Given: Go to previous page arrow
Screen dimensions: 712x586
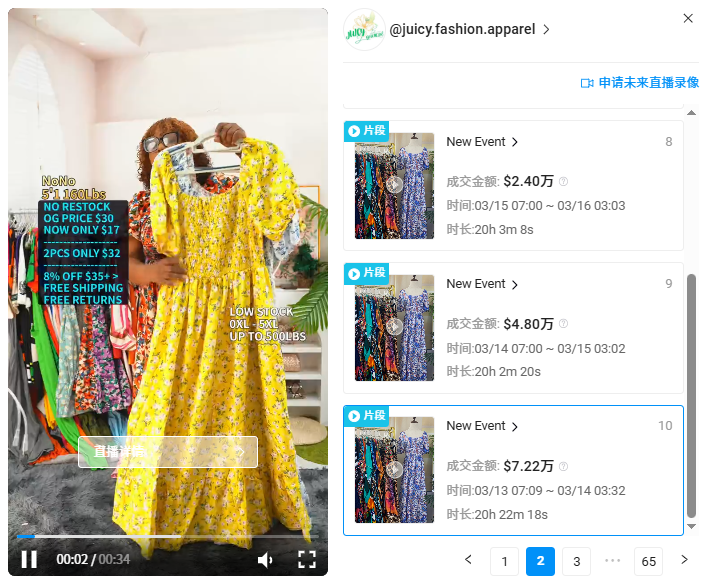Looking at the screenshot, I should [468, 560].
